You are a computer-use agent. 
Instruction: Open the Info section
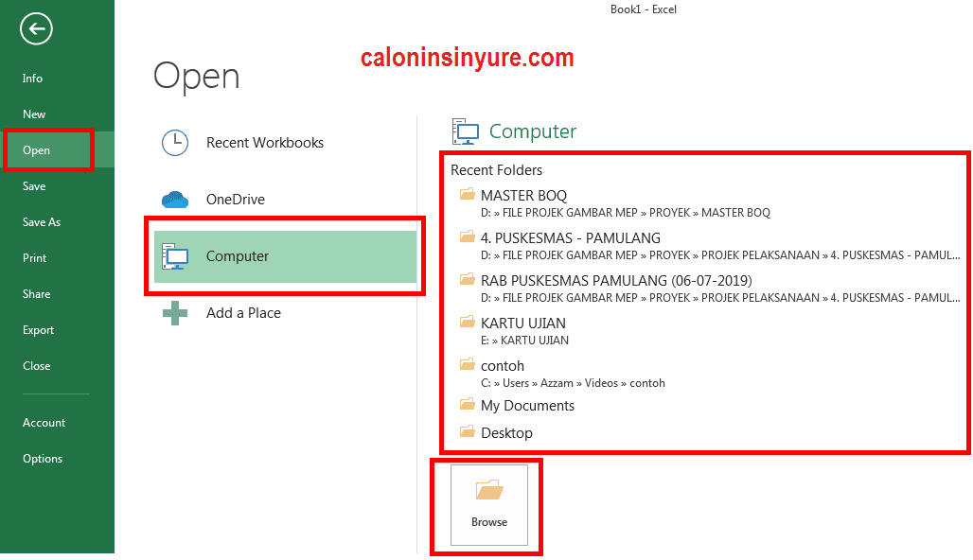[x=32, y=79]
